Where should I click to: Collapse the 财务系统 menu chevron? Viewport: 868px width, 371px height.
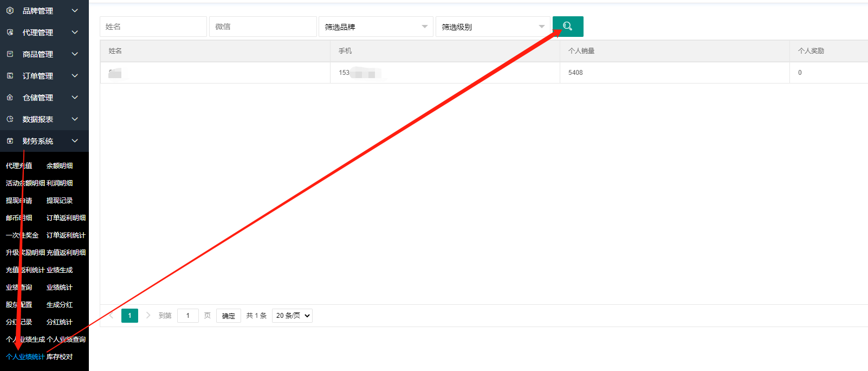pos(75,141)
